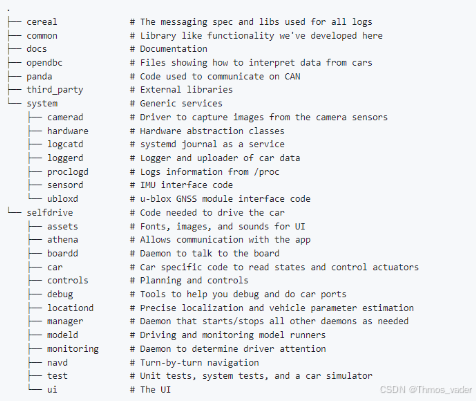Collapse the selfdrive directory node
Viewport: 476px width, 401px height.
(50, 213)
